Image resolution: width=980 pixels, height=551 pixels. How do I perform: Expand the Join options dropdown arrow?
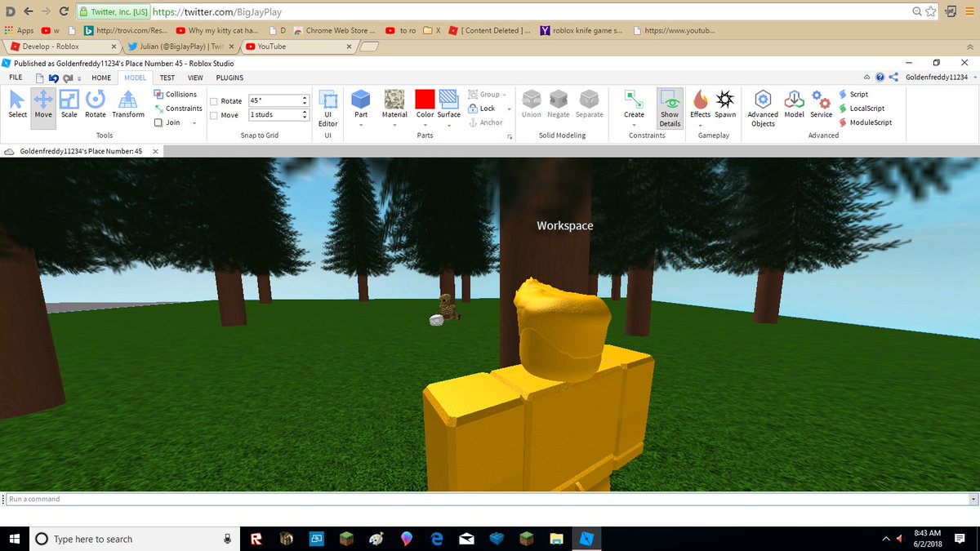click(x=194, y=123)
